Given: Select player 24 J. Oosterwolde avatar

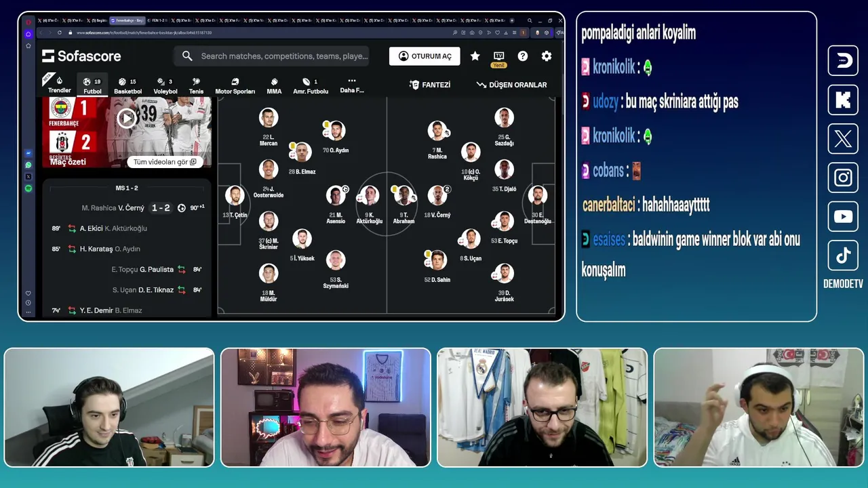Looking at the screenshot, I should (269, 169).
